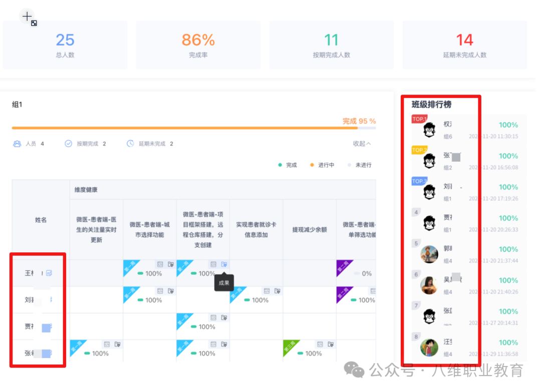This screenshot has height=392, width=541.
Task: Open the code icon in 刘's 实现患者就诊卡 cell
Action: click(x=266, y=290)
